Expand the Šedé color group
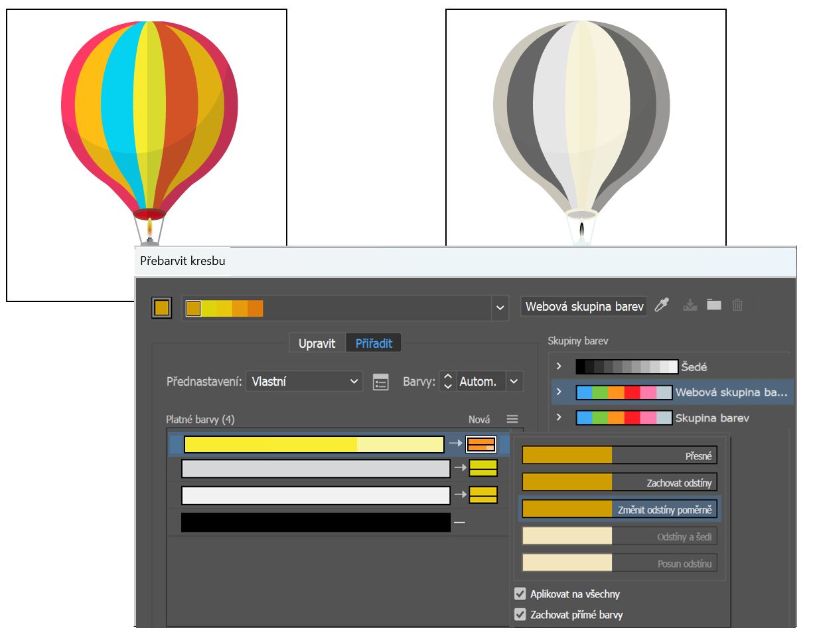 [x=559, y=366]
